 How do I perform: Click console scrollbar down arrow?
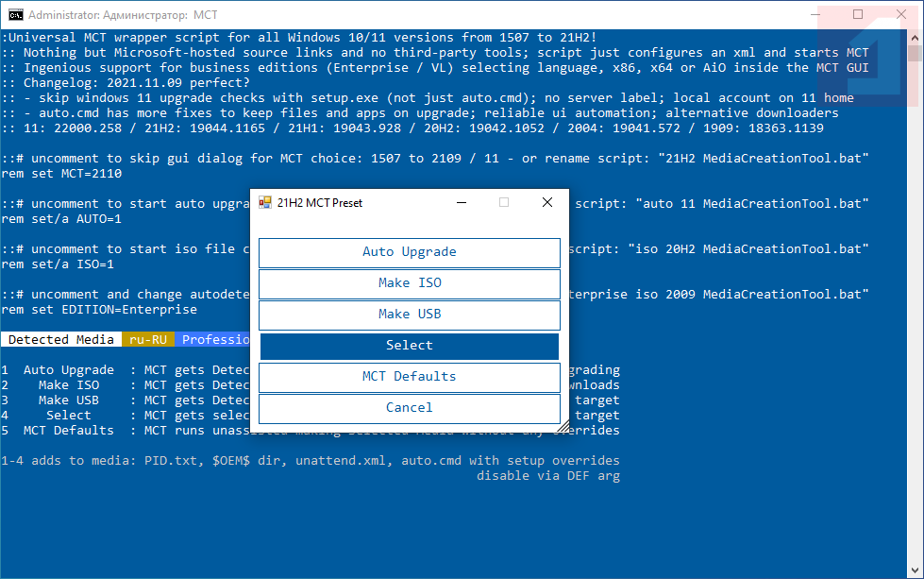(x=915, y=570)
